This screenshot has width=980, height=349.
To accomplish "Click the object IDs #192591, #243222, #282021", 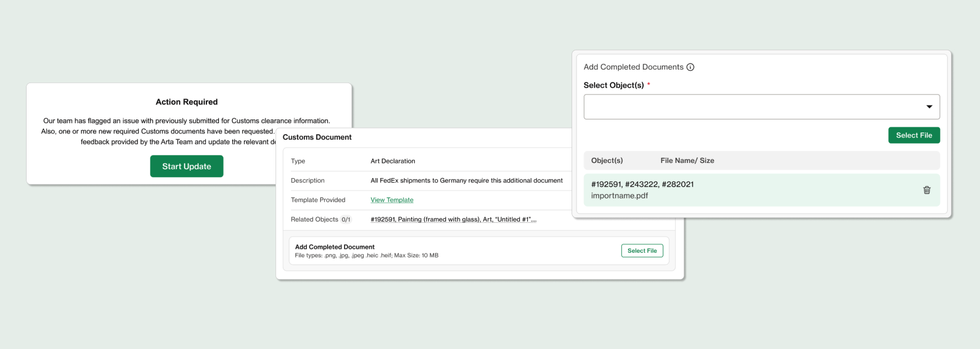I will coord(642,184).
